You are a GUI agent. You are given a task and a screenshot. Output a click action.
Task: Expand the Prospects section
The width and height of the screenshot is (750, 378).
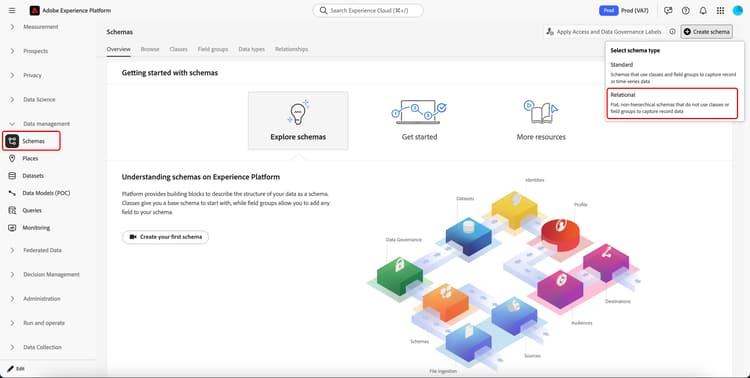click(12, 51)
